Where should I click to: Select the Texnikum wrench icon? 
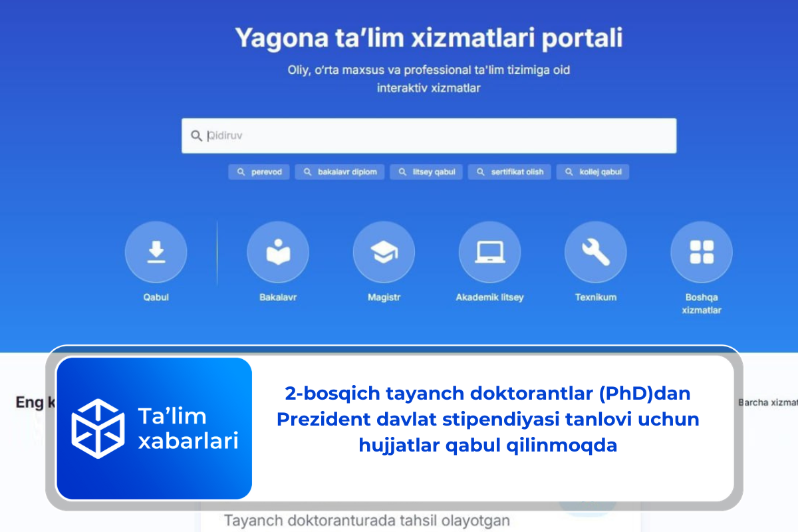point(595,252)
